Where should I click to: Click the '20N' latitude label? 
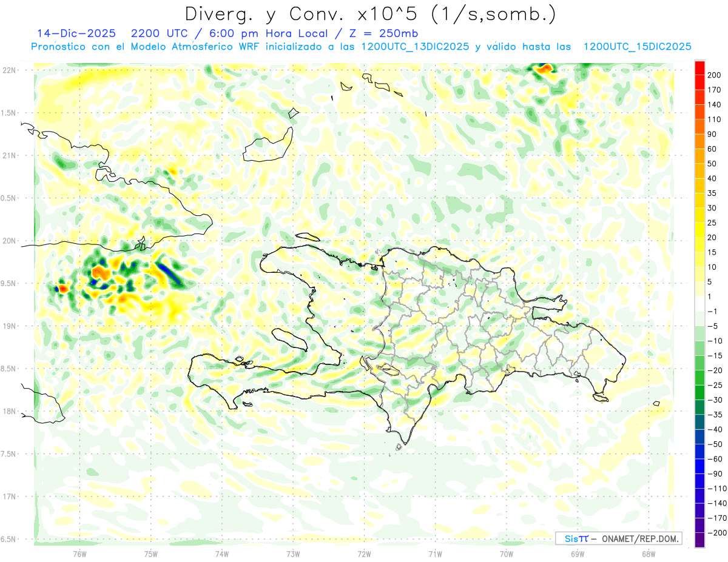click(x=9, y=241)
